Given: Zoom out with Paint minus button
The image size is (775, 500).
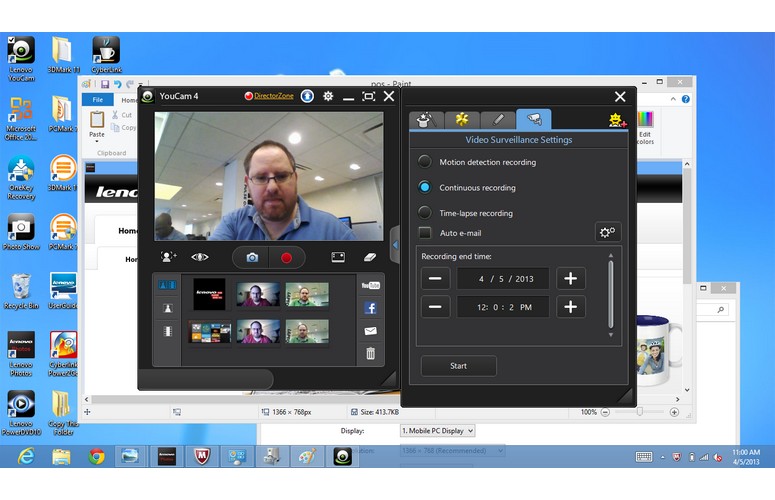Looking at the screenshot, I should 605,412.
